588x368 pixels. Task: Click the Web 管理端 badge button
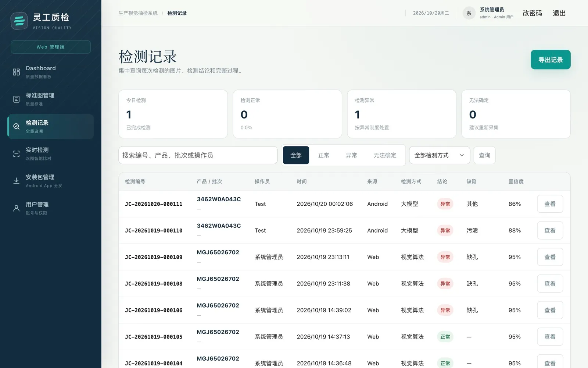click(51, 47)
